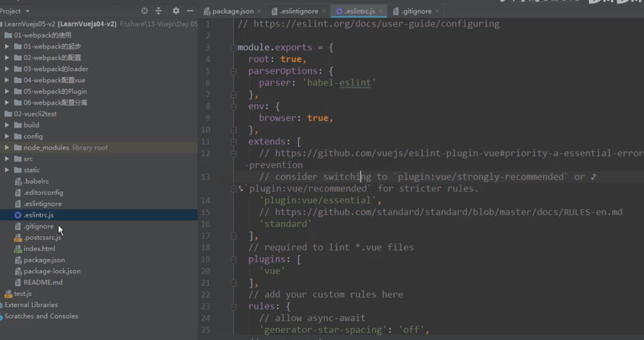The image size is (644, 340).
Task: Select External Libraries node
Action: (31, 305)
